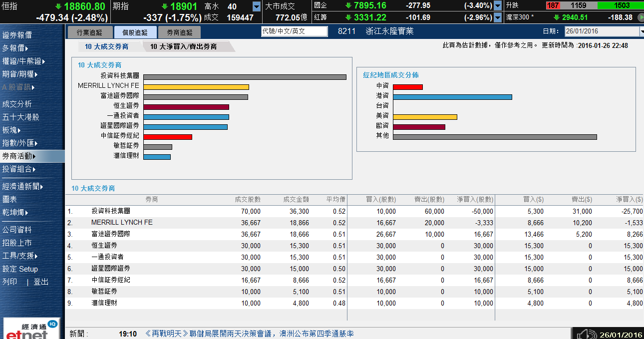Viewport: 644px width, 339px height.
Task: Click the blue 港資 region chart bar
Action: (452, 97)
